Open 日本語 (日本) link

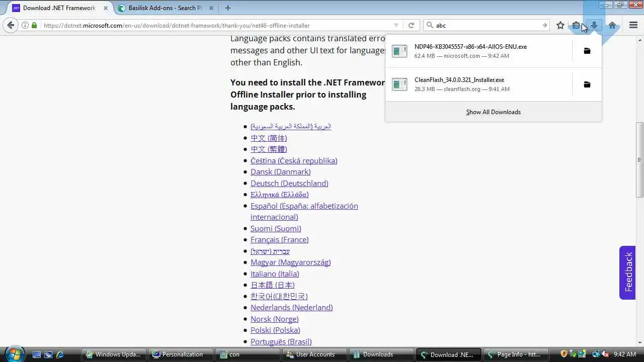pyautogui.click(x=273, y=285)
